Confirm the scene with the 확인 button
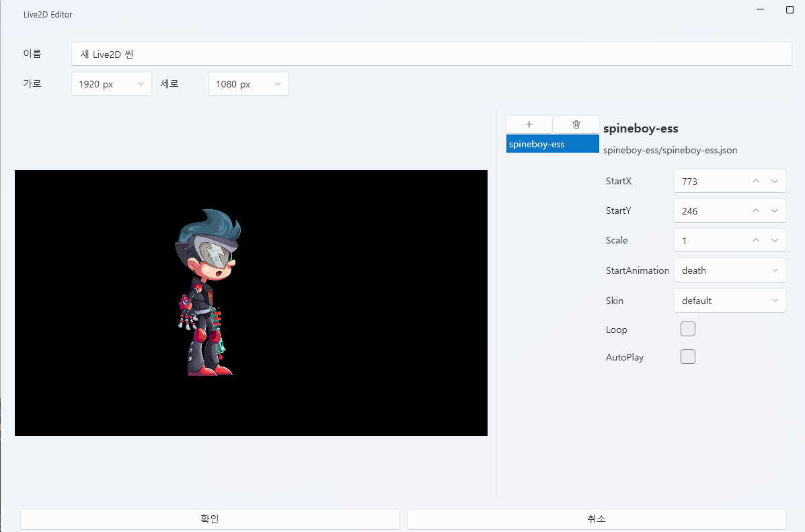 (209, 519)
